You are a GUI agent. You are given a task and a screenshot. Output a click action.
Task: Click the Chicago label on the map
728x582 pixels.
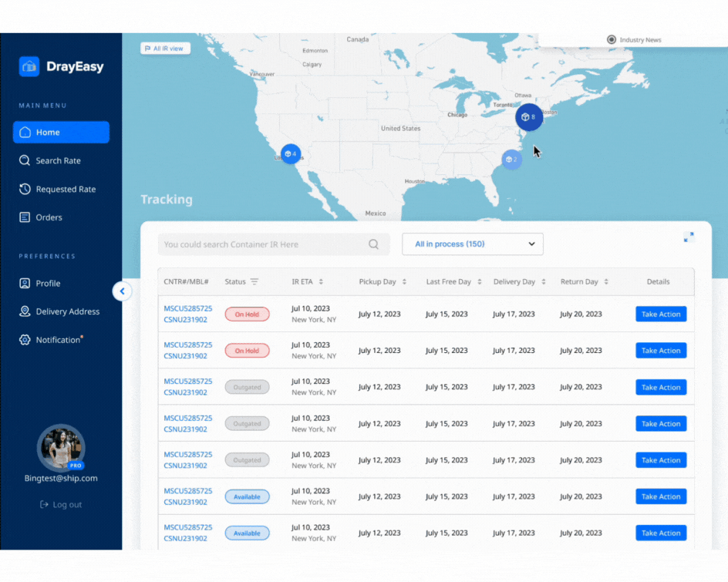point(457,115)
